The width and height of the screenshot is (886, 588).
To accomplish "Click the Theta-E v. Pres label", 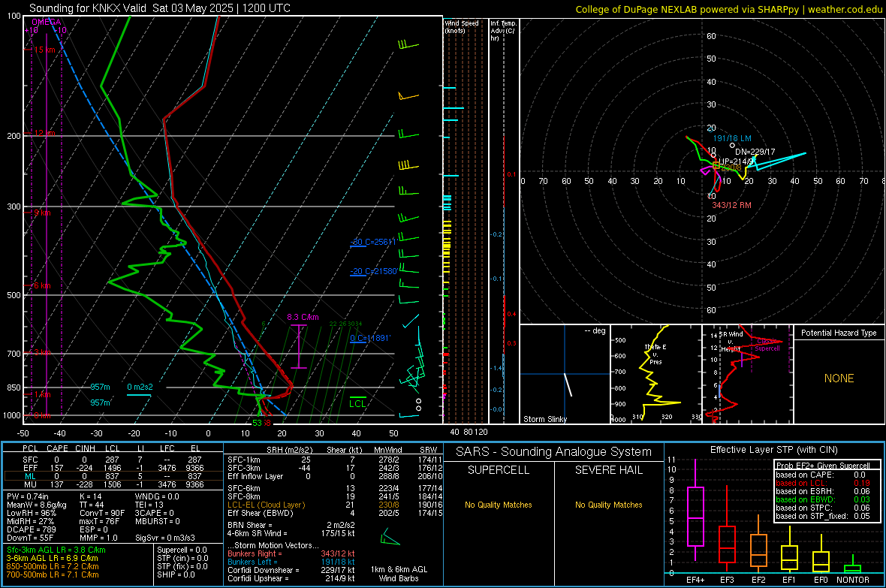I will [655, 354].
